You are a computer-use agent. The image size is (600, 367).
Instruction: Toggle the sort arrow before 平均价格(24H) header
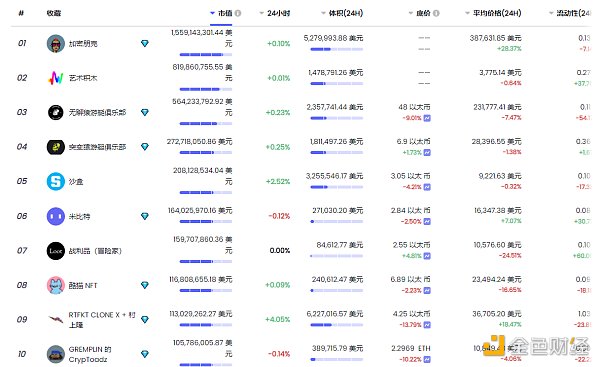pos(467,13)
